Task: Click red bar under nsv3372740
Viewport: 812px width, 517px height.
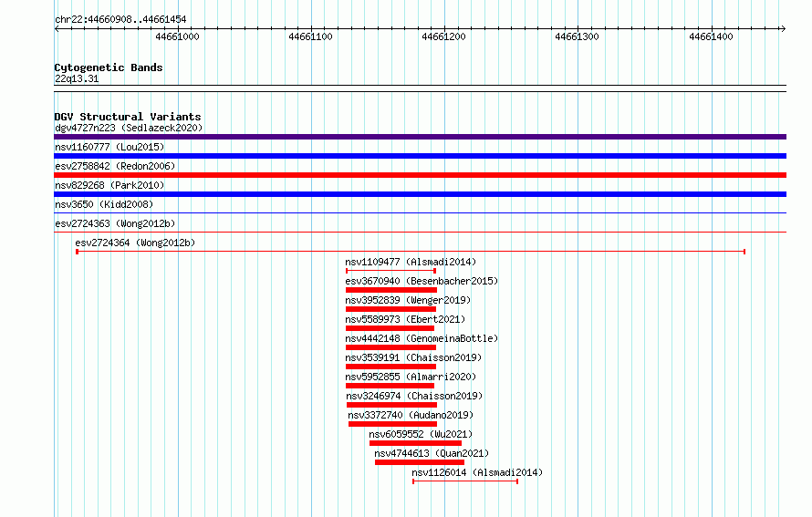Action: point(392,424)
